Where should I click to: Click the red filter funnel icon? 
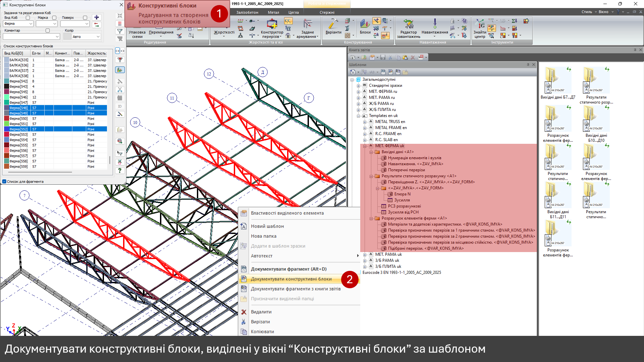pyautogui.click(x=120, y=60)
